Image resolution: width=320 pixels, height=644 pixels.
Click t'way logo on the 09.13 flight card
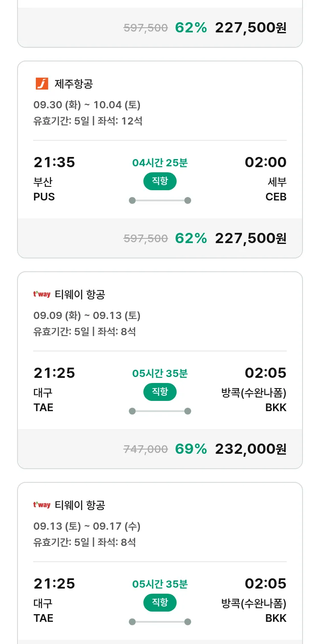coord(42,505)
